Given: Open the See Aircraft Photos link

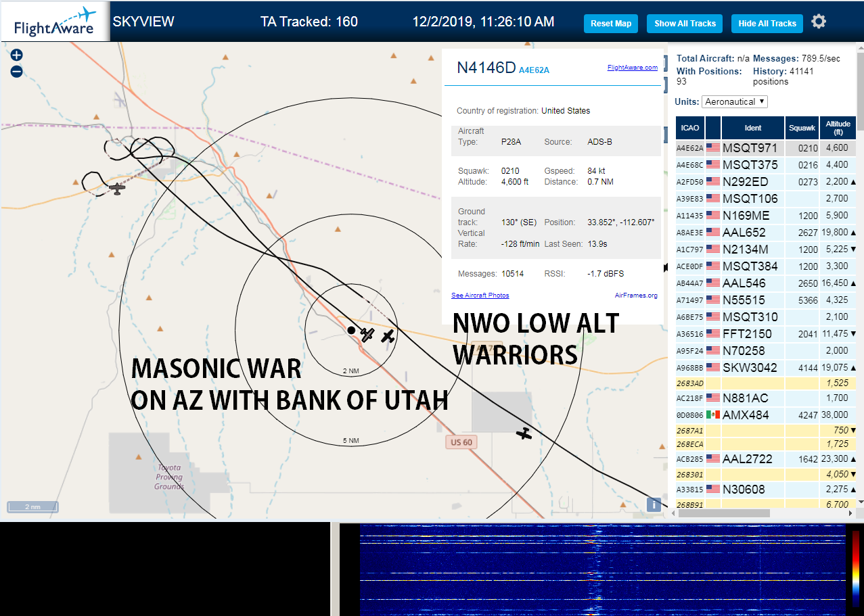Looking at the screenshot, I should click(480, 295).
